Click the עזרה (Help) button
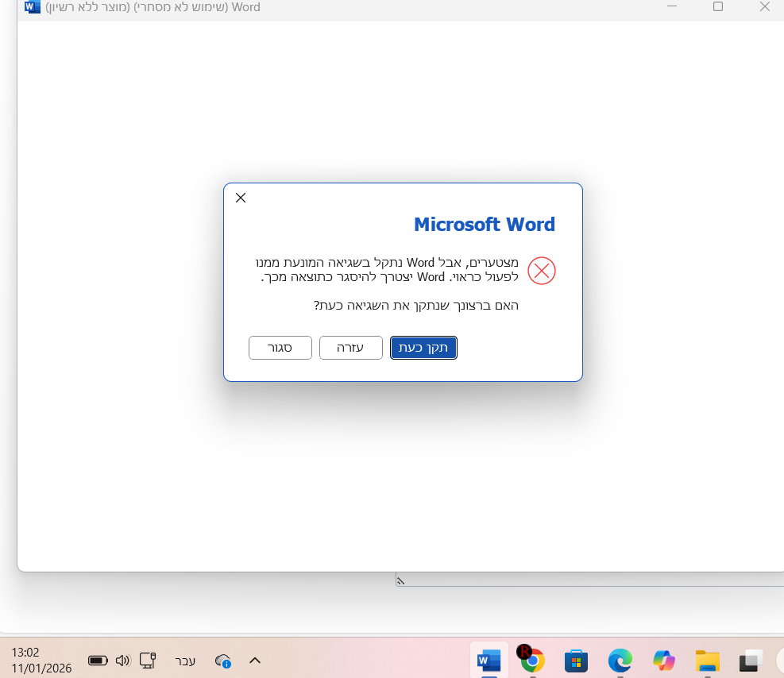 pos(350,348)
